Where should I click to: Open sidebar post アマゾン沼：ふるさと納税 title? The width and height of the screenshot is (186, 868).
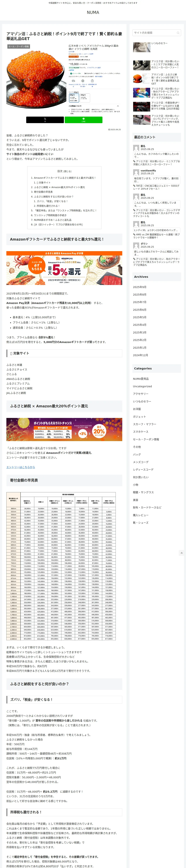coord(165,79)
